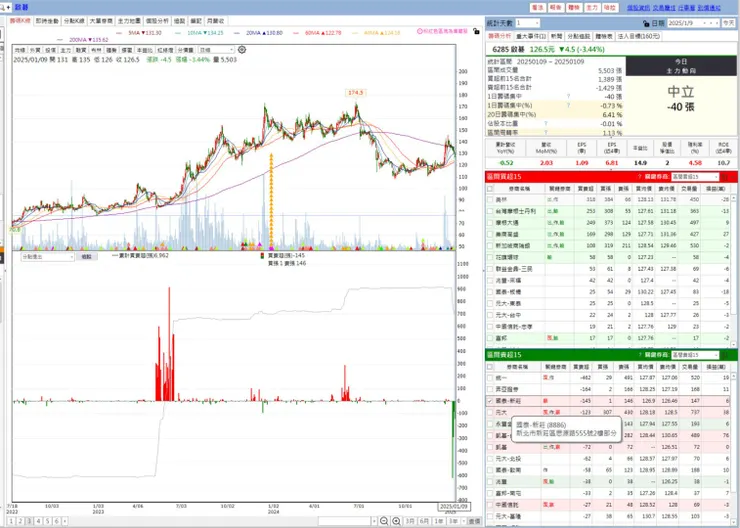Check the 新加坡商瑞銀 row checkbox
Screen dimensions: 740x528
pos(490,246)
